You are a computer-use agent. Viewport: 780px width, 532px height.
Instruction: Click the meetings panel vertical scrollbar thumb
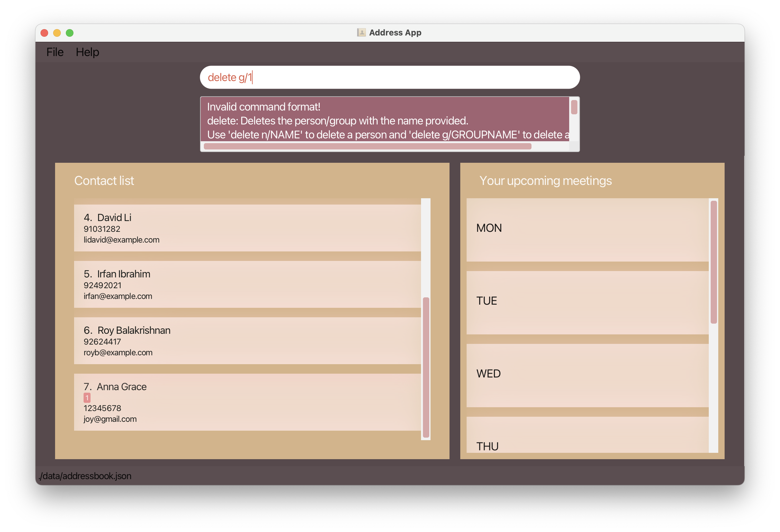tap(714, 262)
